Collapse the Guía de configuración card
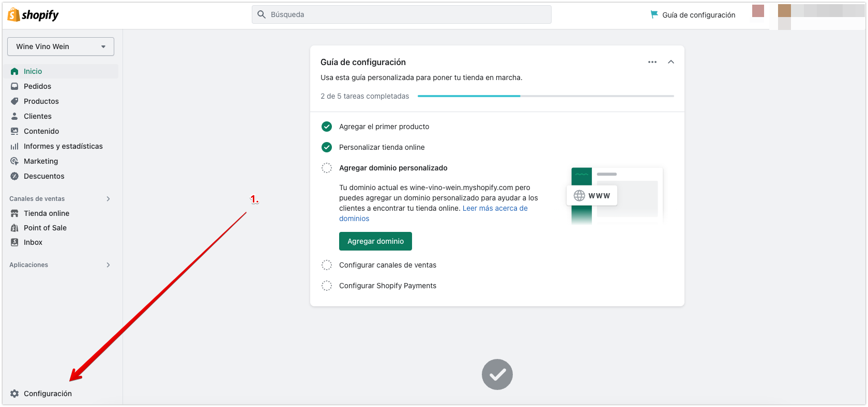 (x=671, y=62)
